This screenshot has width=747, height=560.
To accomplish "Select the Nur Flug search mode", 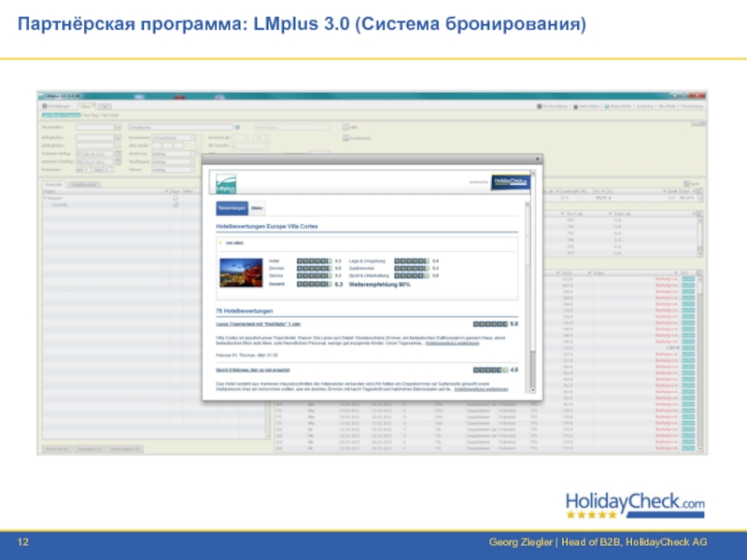I will point(91,115).
